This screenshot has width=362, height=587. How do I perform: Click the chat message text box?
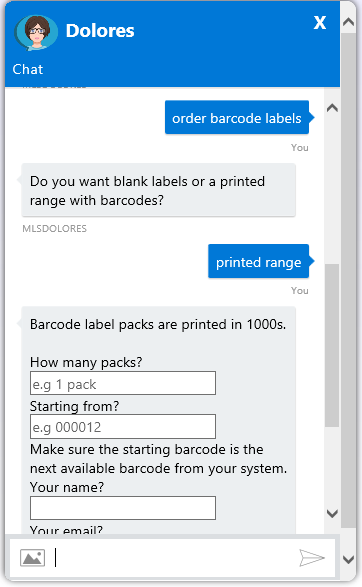point(174,558)
